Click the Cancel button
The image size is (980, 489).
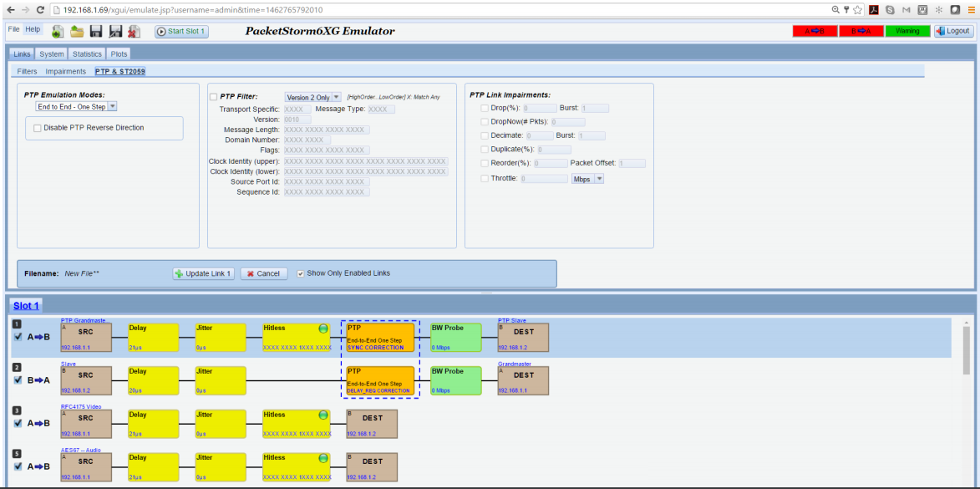click(264, 273)
